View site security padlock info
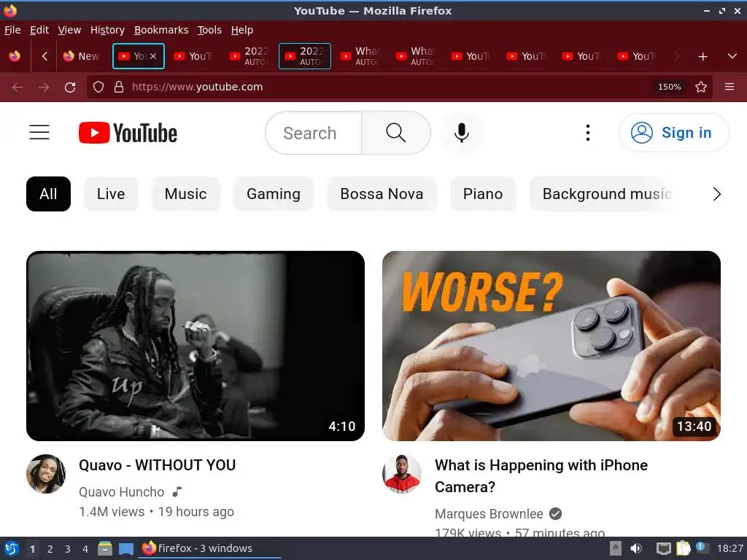 119,87
